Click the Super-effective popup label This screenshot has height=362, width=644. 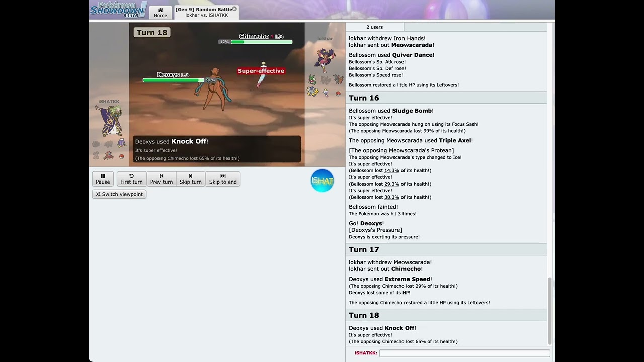[x=261, y=71]
